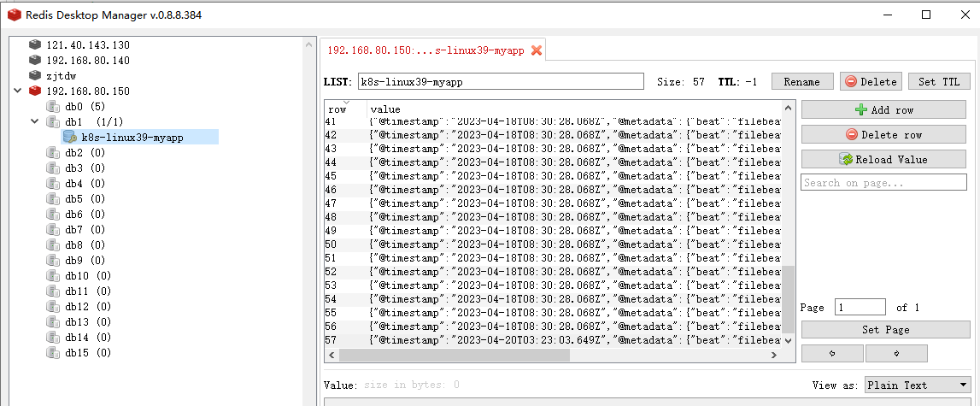The height and width of the screenshot is (406, 980).
Task: Select table row 45
Action: [553, 176]
